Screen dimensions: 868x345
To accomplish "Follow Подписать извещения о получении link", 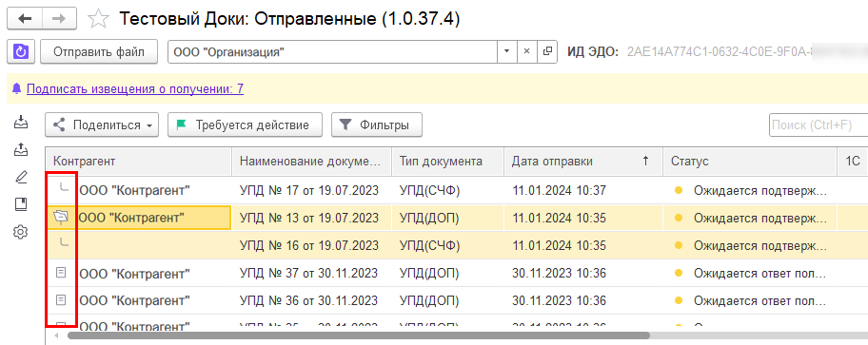I will click(135, 89).
